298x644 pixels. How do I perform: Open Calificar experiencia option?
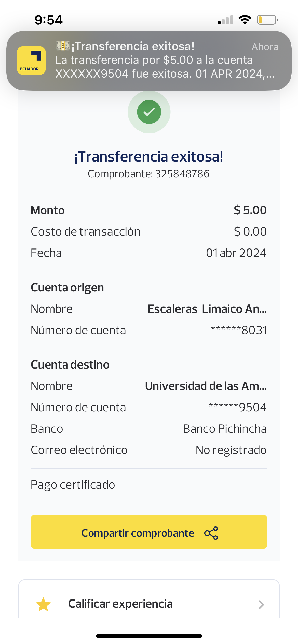pos(120,604)
